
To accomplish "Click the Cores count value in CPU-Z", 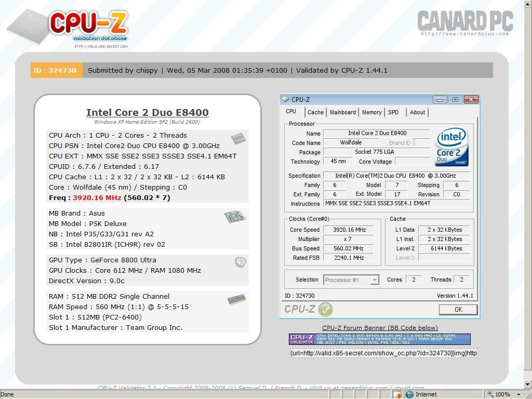I will point(414,280).
